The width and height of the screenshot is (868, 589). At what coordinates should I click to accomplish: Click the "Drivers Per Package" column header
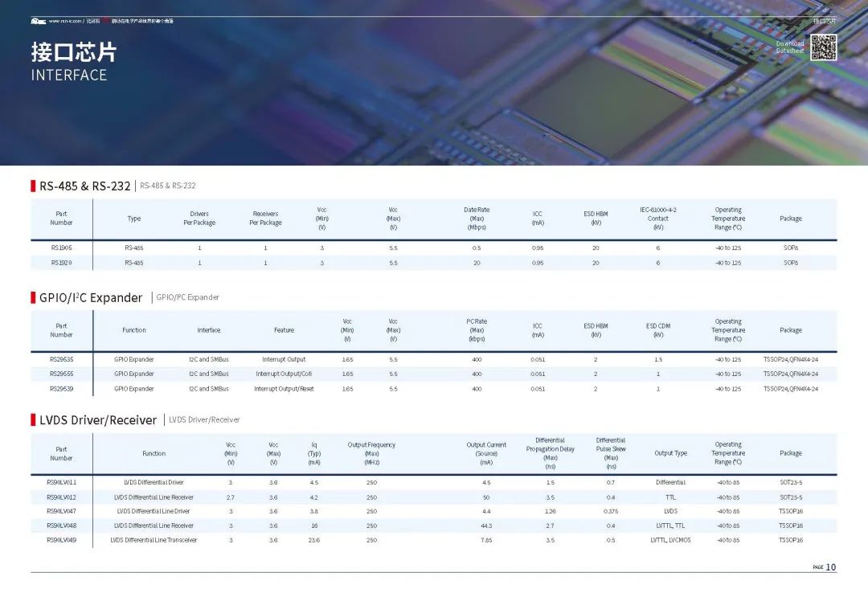pyautogui.click(x=199, y=219)
